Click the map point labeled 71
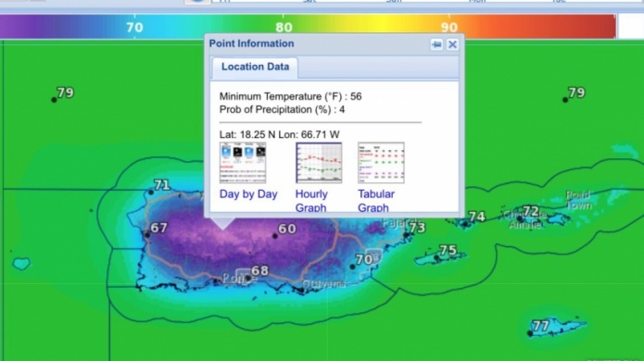Screen dimensions: 644x361 pos(151,192)
